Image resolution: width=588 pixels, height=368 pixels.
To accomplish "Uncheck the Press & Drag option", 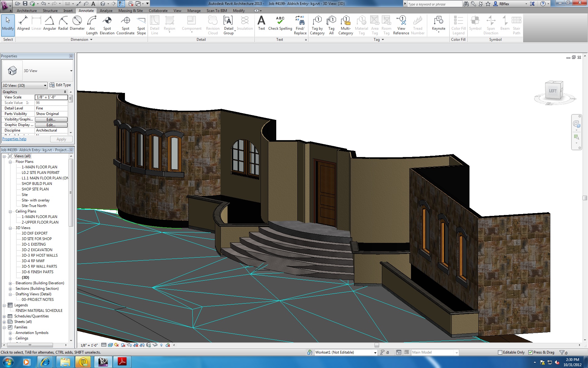I will click(x=530, y=352).
